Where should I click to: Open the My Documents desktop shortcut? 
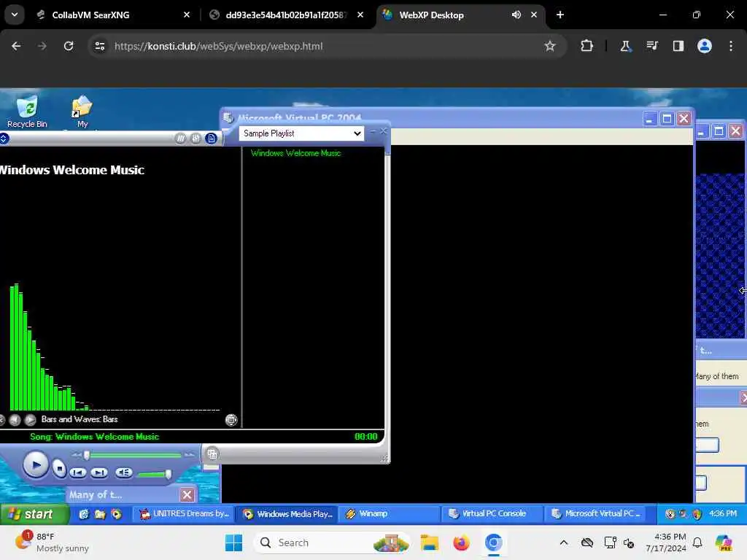82,112
